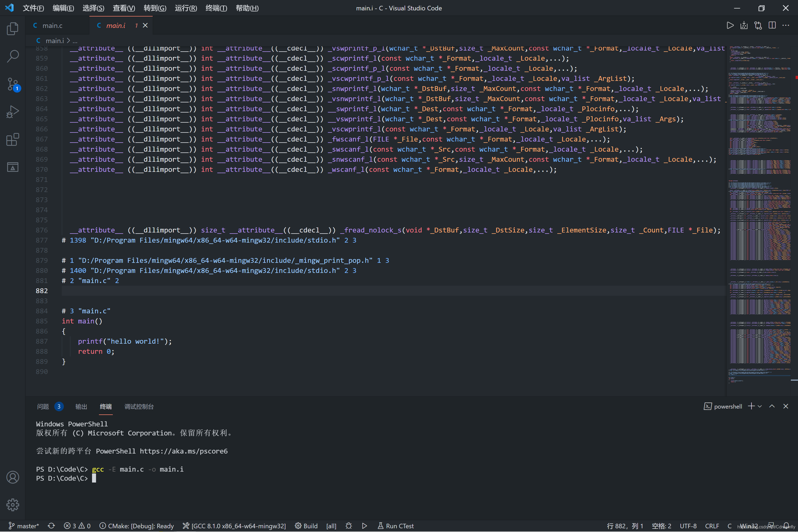Image resolution: width=798 pixels, height=532 pixels.
Task: Open the editor's More Actions ellipsis
Action: pyautogui.click(x=786, y=26)
